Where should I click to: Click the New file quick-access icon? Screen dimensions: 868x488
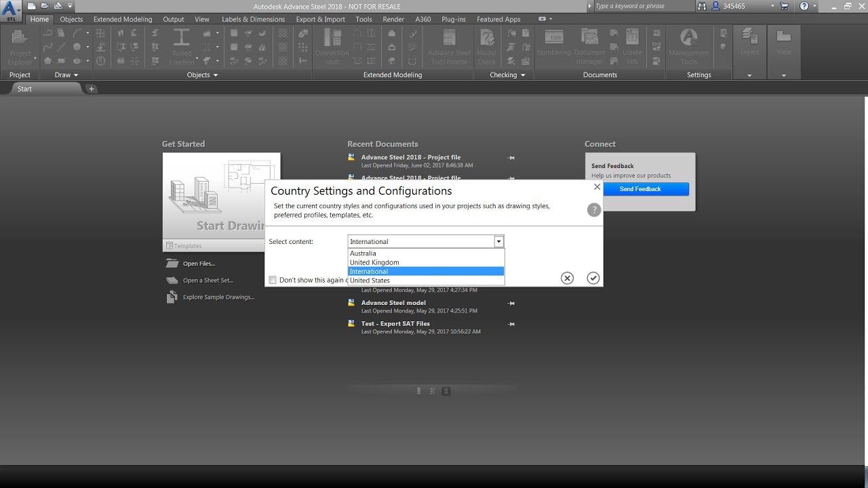[x=32, y=6]
